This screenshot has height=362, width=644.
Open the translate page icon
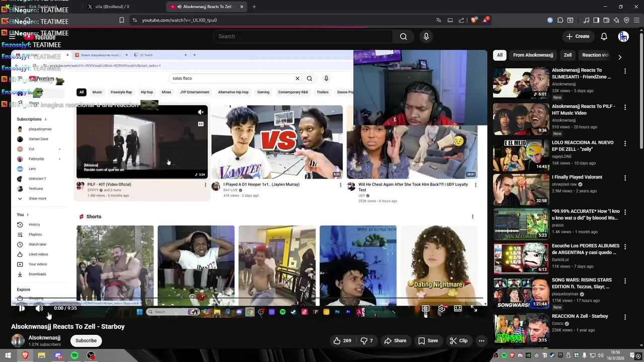tap(439, 20)
